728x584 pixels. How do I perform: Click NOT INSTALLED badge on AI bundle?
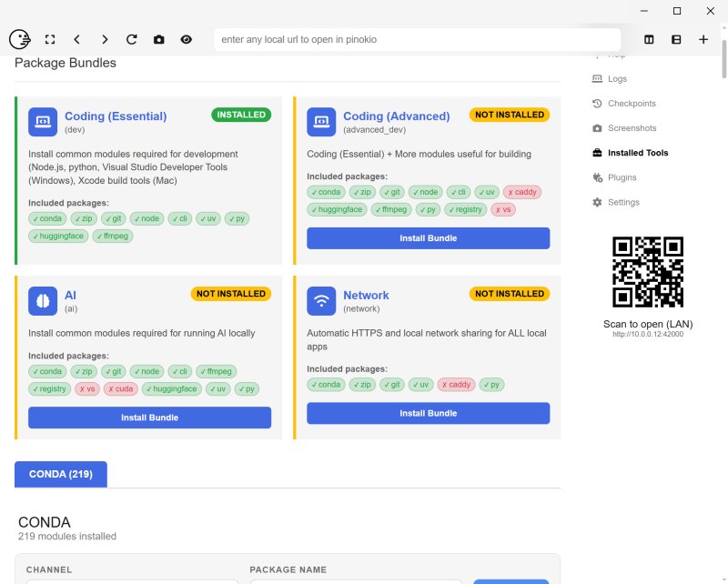231,294
